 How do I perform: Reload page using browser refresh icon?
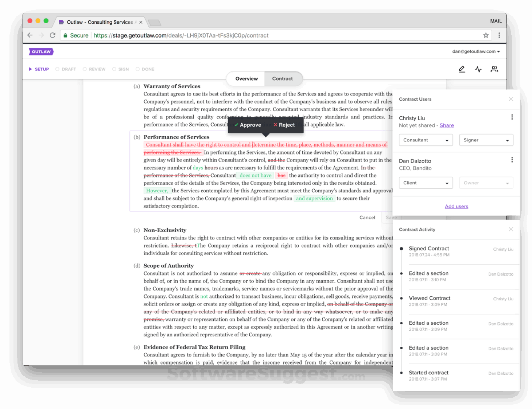click(53, 35)
